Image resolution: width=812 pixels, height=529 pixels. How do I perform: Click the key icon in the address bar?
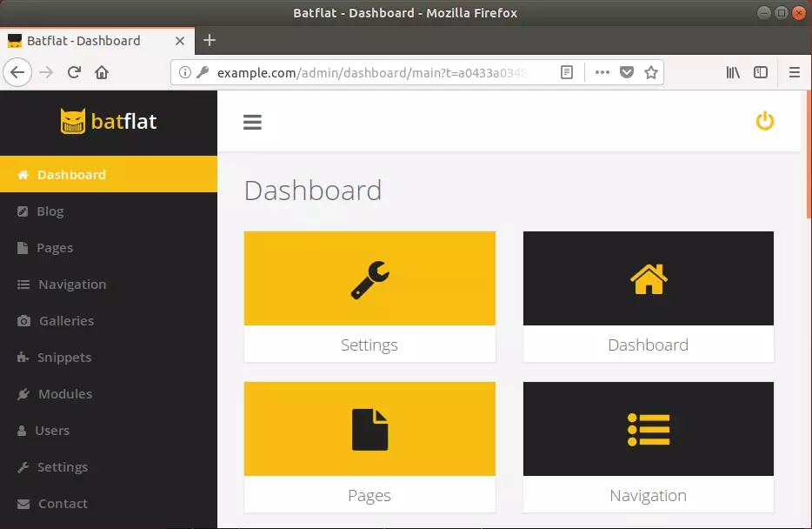click(x=203, y=72)
